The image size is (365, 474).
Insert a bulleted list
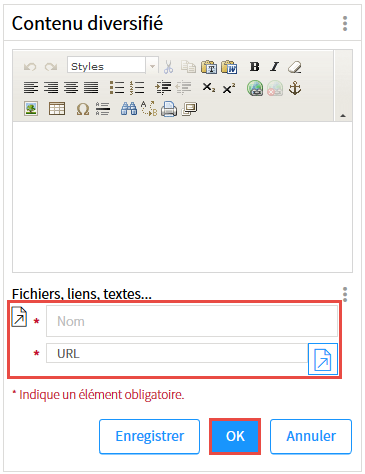(x=117, y=88)
